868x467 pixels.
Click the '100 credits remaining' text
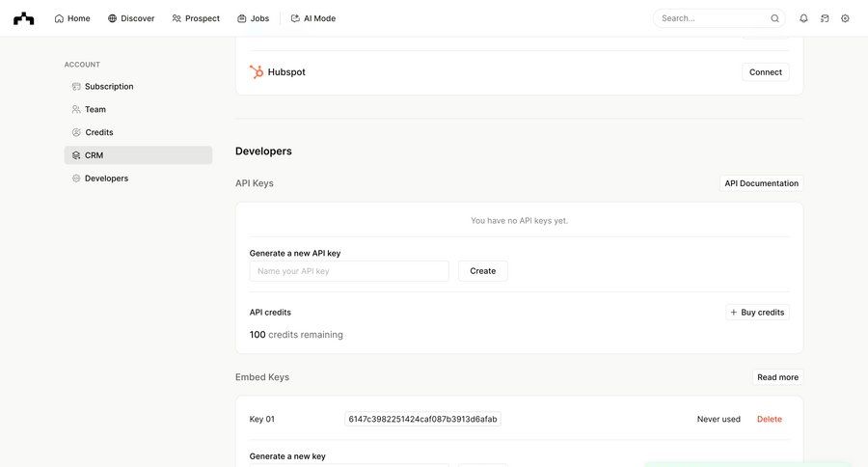tap(296, 335)
